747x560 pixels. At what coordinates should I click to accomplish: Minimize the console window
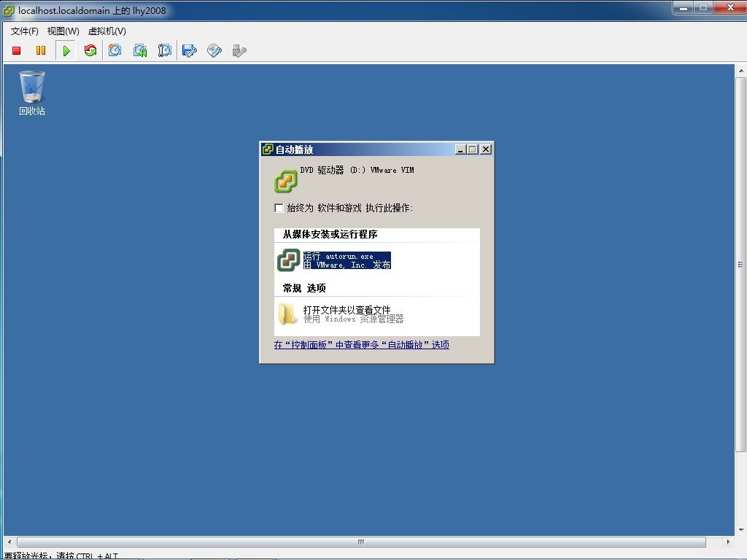point(683,7)
